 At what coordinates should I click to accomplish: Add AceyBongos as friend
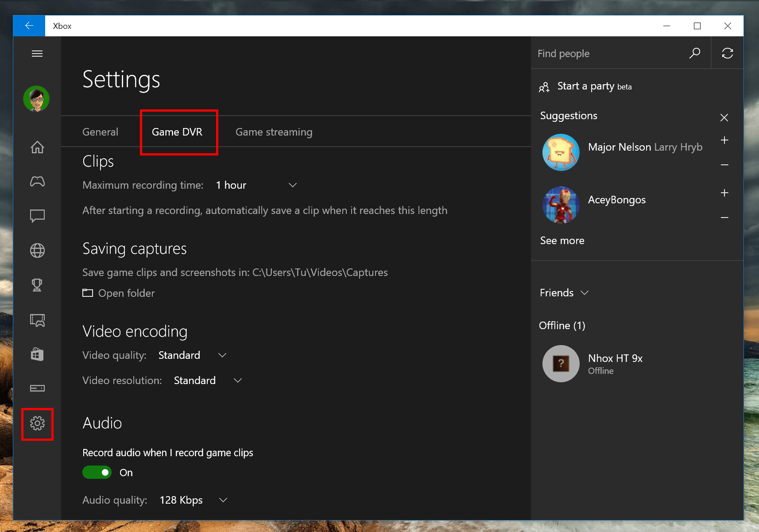(x=724, y=193)
